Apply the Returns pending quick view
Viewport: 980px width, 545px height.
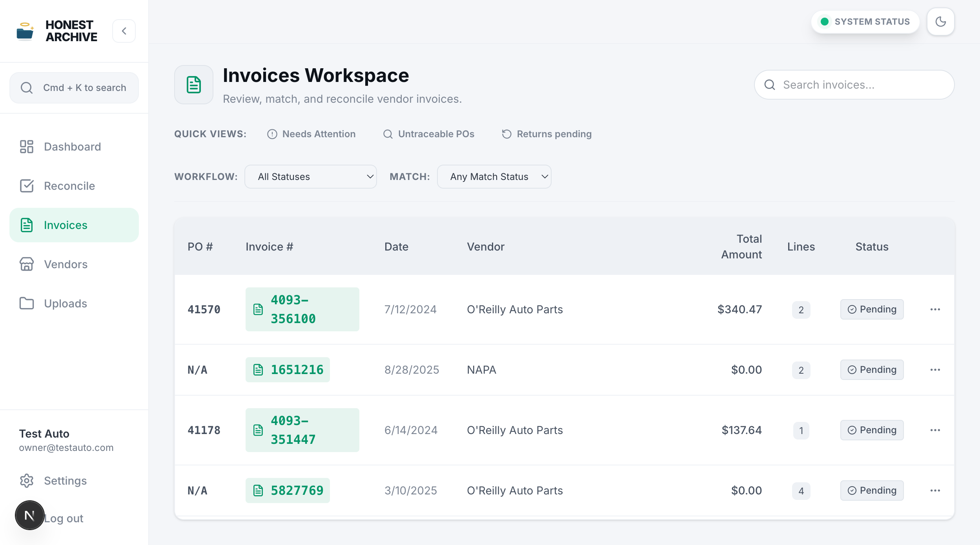(x=546, y=134)
